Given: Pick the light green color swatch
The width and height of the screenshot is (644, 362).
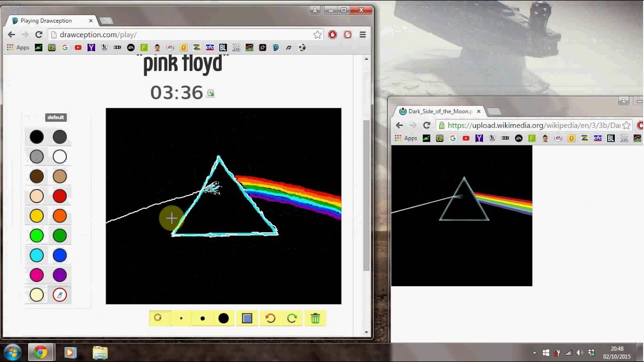Looking at the screenshot, I should pos(37,235).
